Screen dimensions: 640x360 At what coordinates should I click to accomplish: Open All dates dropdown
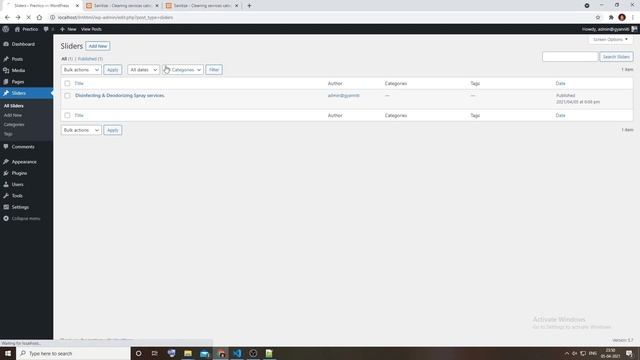(x=143, y=70)
